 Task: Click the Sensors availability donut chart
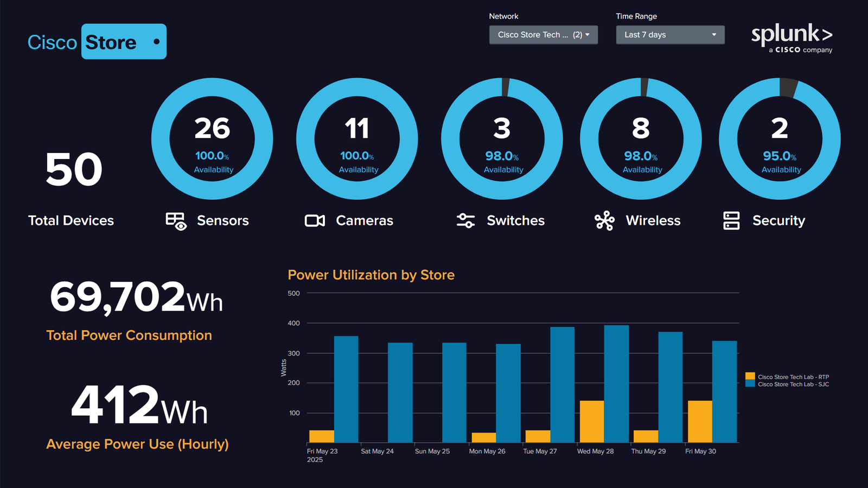[x=212, y=139]
